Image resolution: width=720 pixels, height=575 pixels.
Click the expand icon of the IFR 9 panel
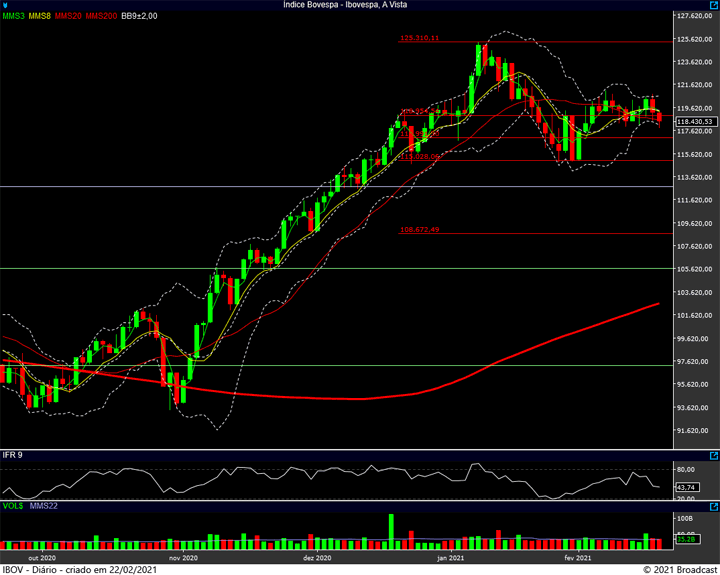(x=712, y=455)
